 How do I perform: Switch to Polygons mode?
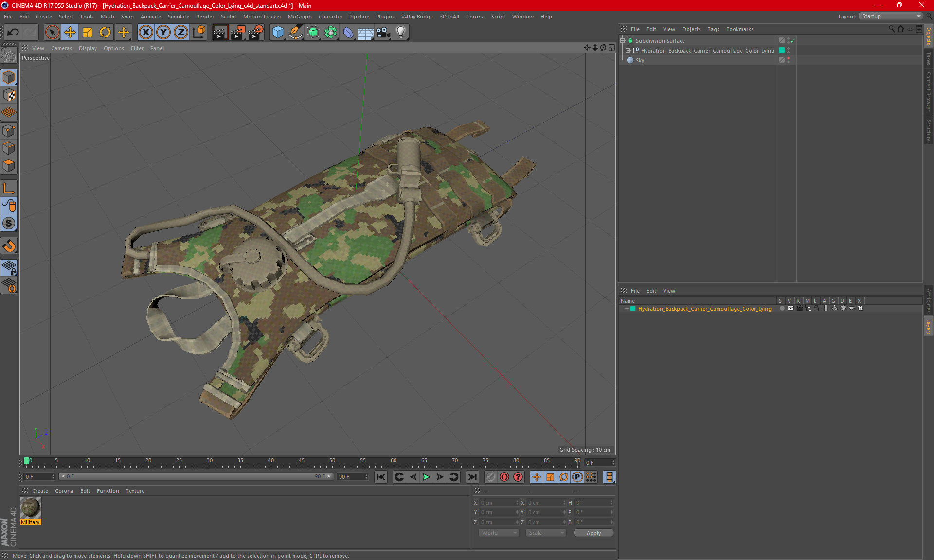(9, 166)
